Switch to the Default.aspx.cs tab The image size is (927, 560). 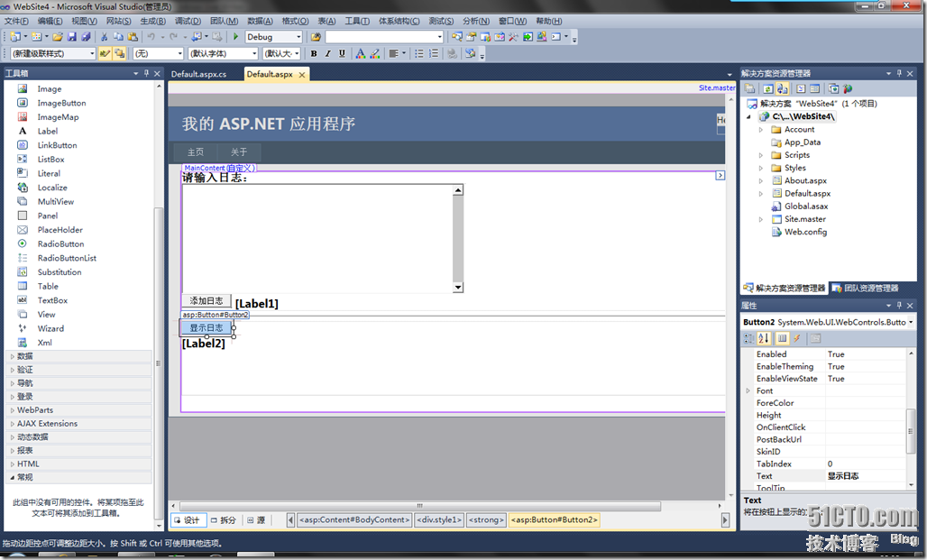pyautogui.click(x=198, y=75)
